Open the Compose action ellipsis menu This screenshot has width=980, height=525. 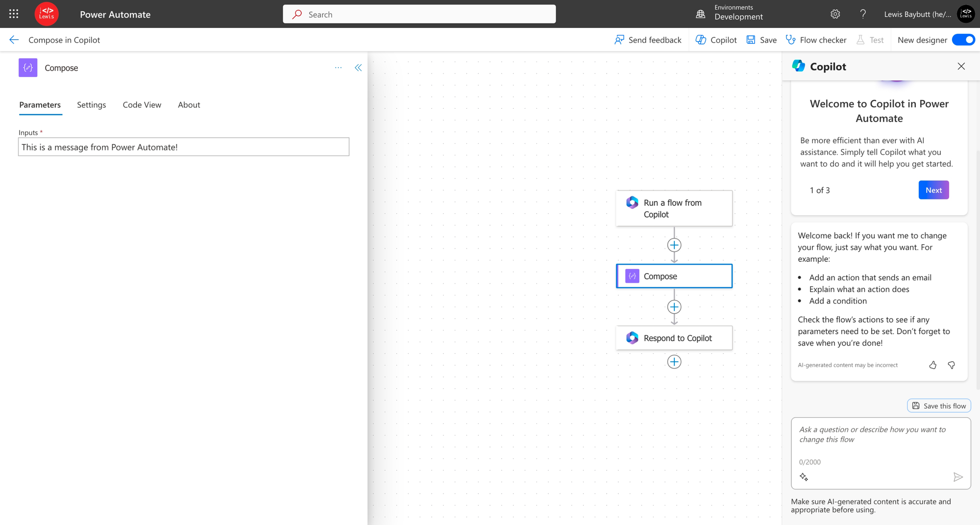pyautogui.click(x=338, y=68)
